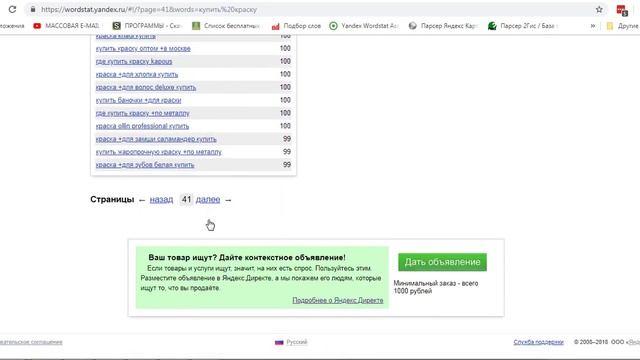Expand hidden bookmarks with the chevron
The width and height of the screenshot is (640, 360).
[593, 26]
